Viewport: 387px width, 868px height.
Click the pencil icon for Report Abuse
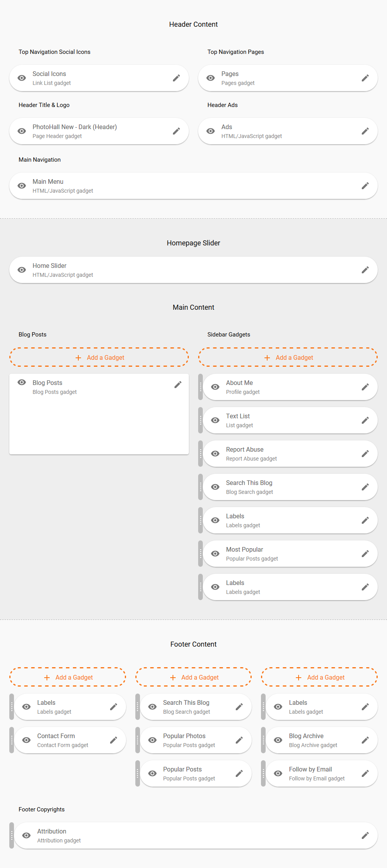pos(365,454)
